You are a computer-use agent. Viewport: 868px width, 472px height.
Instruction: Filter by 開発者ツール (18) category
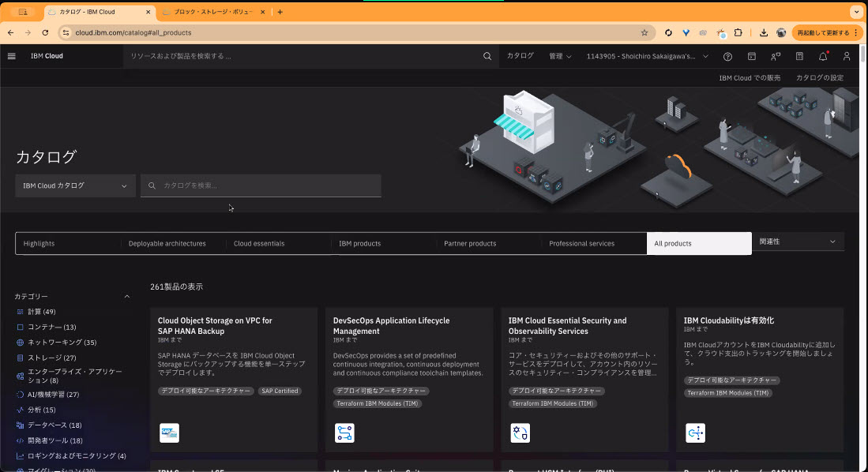55,441
